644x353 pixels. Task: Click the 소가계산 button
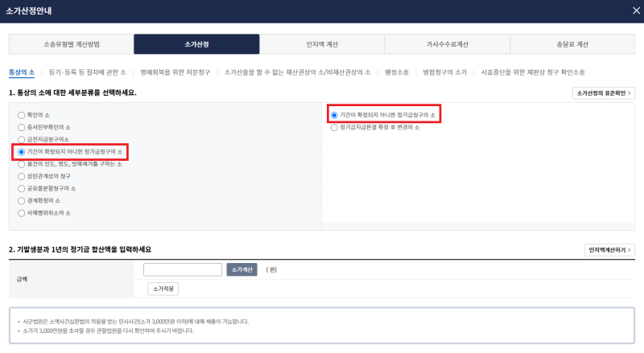[x=242, y=269]
